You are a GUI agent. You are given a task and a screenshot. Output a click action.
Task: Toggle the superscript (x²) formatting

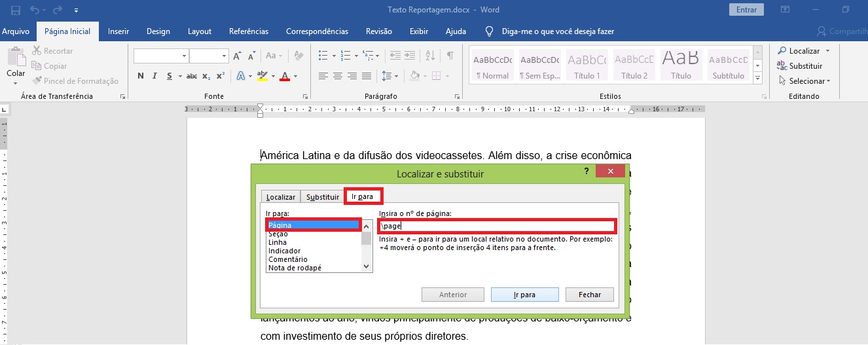pos(221,76)
